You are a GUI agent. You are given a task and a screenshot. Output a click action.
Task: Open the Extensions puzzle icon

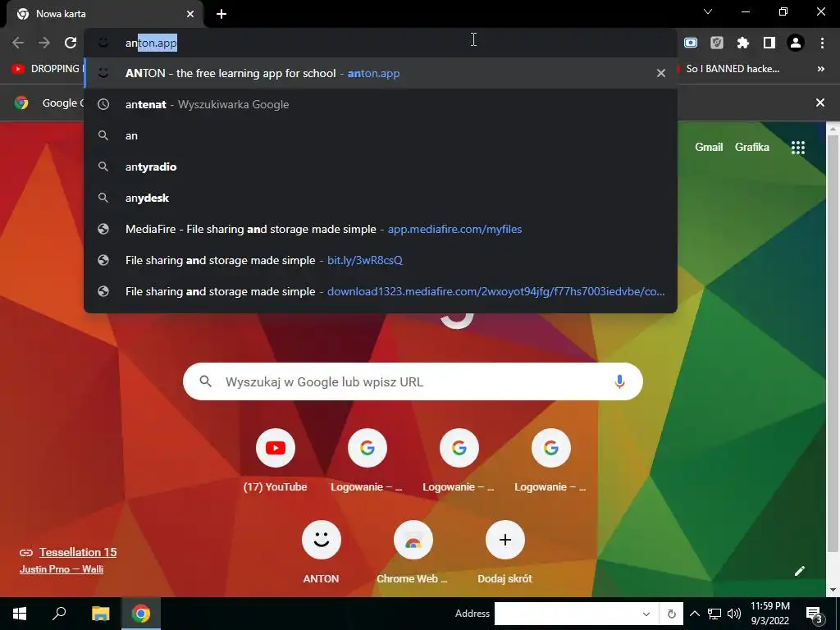(x=743, y=43)
